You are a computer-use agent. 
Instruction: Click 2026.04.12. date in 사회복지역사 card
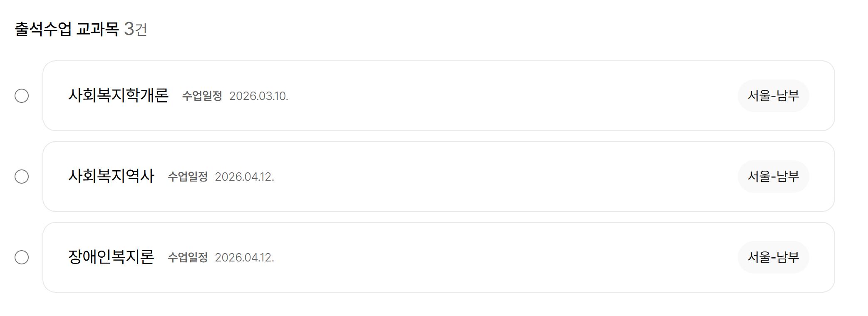pyautogui.click(x=244, y=177)
